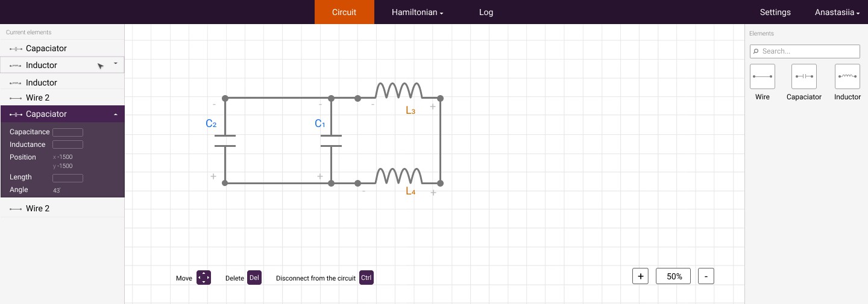Click the Del key icon
This screenshot has width=868, height=304.
[254, 278]
